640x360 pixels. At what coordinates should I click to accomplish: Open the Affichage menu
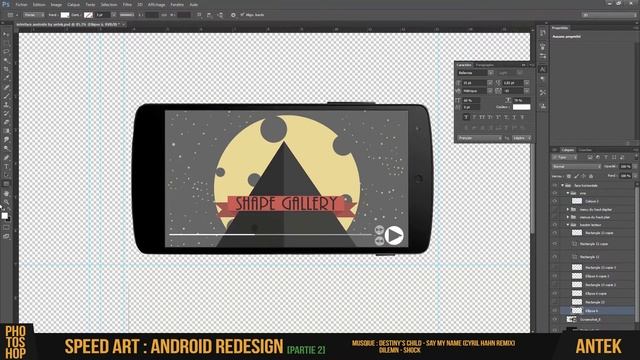156,5
